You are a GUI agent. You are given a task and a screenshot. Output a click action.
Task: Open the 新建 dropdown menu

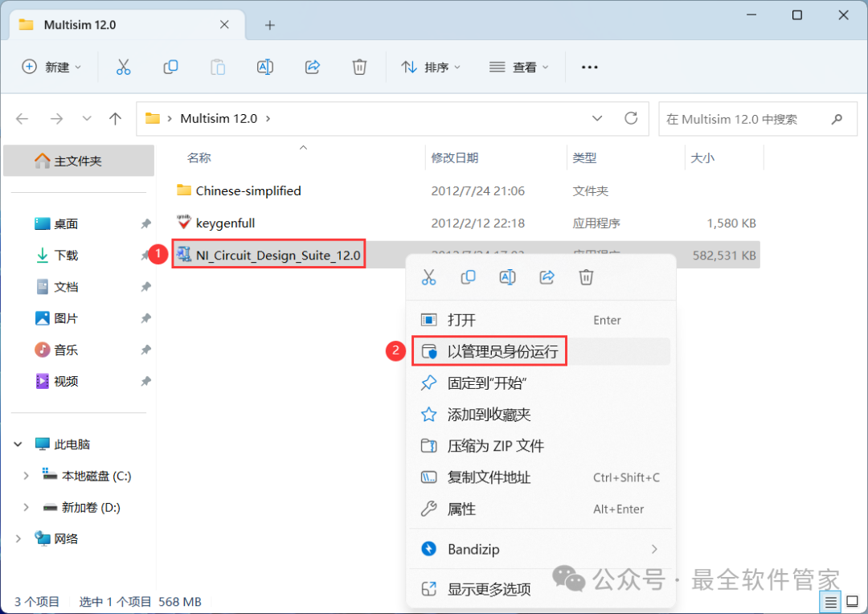52,68
